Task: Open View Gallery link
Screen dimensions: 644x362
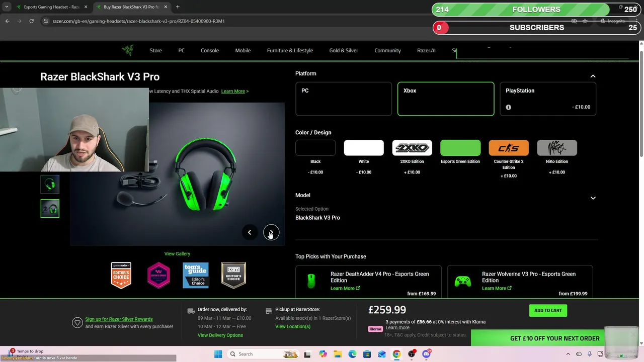Action: point(177,254)
